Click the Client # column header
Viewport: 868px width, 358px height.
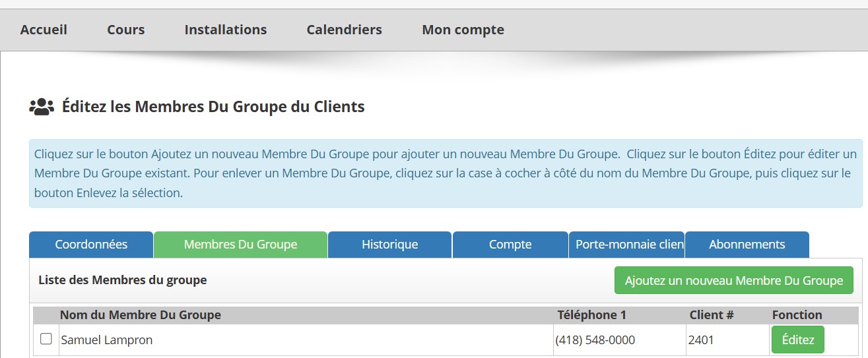(x=712, y=315)
